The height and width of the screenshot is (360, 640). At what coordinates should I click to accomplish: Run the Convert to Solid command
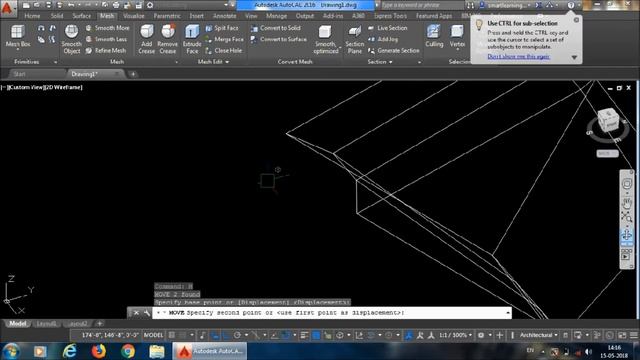point(276,28)
